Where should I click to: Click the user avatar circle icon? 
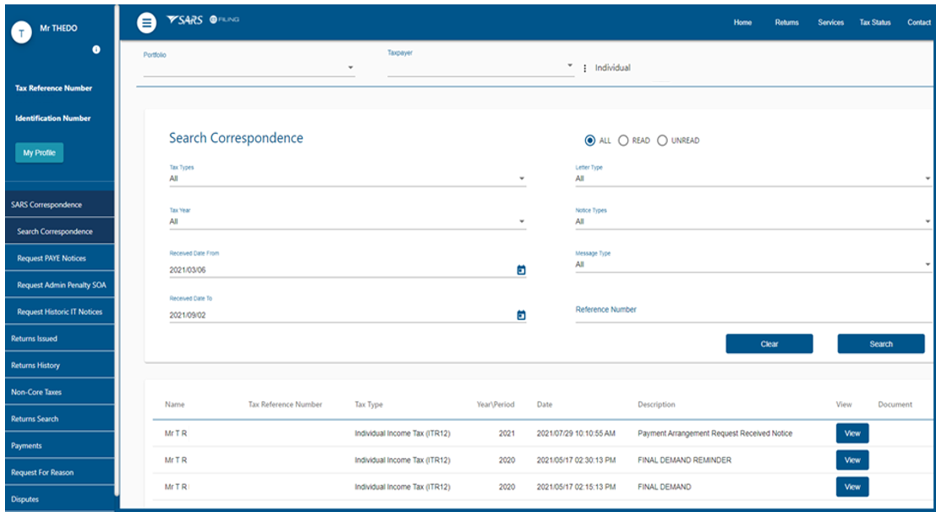(21, 31)
